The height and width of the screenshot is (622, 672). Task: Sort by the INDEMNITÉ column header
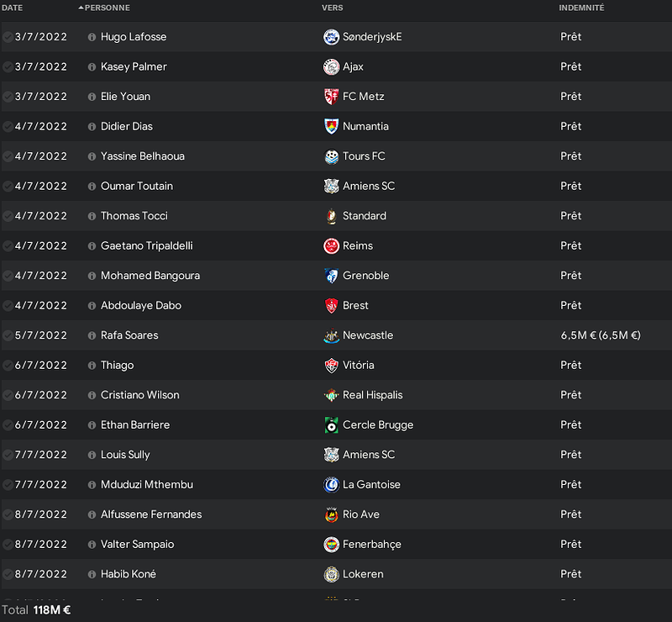581,8
